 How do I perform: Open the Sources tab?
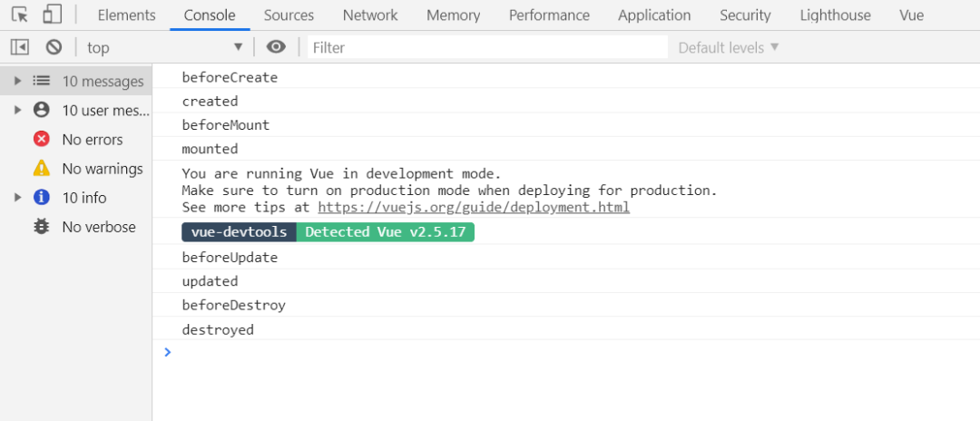point(289,15)
